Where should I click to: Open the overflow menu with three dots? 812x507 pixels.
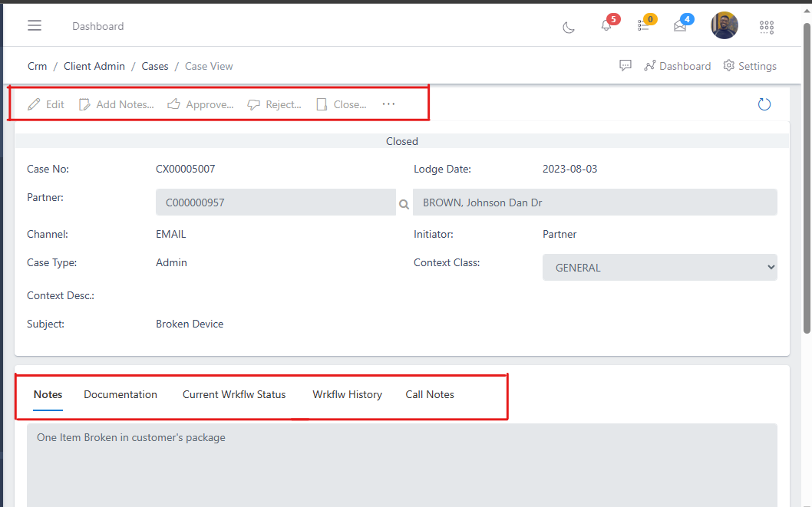click(388, 104)
